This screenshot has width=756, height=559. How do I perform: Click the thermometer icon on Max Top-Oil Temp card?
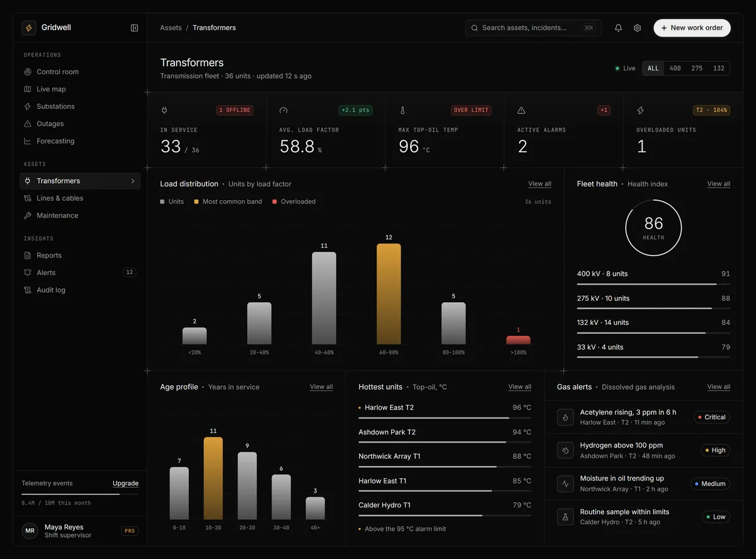click(403, 110)
